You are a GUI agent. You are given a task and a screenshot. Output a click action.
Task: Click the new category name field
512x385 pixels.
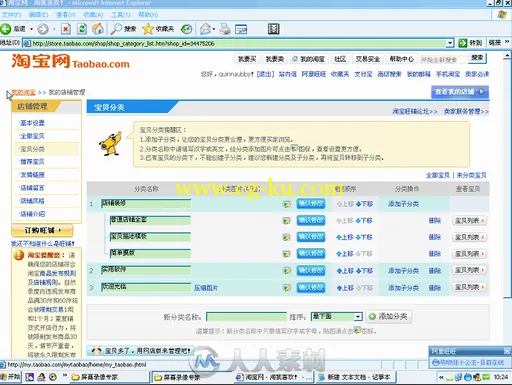click(246, 316)
